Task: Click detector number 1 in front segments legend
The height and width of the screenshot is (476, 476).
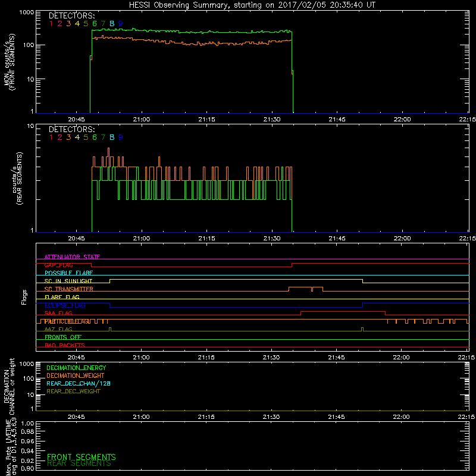Action: 51,24
